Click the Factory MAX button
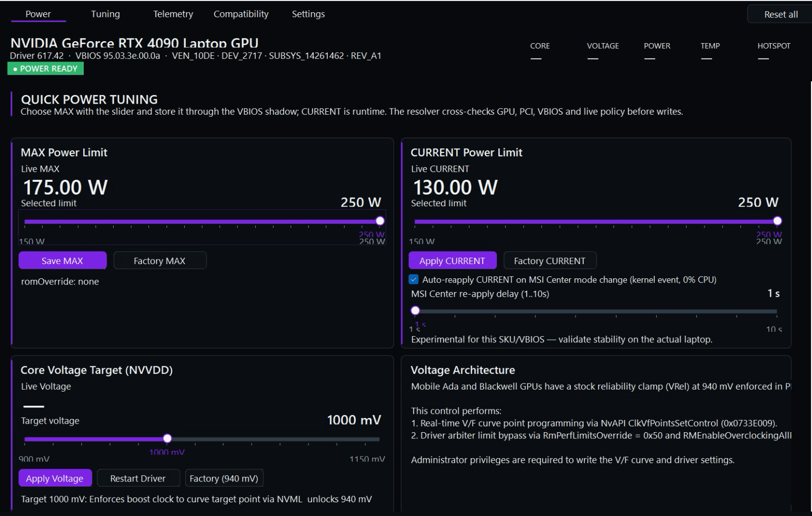Viewport: 812px width, 516px height. 159,261
